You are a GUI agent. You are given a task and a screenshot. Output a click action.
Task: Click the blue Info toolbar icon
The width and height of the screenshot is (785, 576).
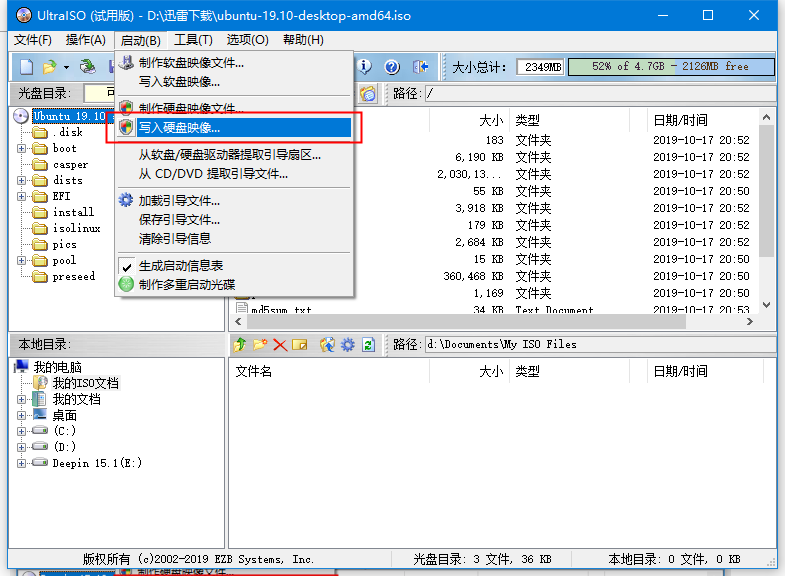tap(364, 67)
